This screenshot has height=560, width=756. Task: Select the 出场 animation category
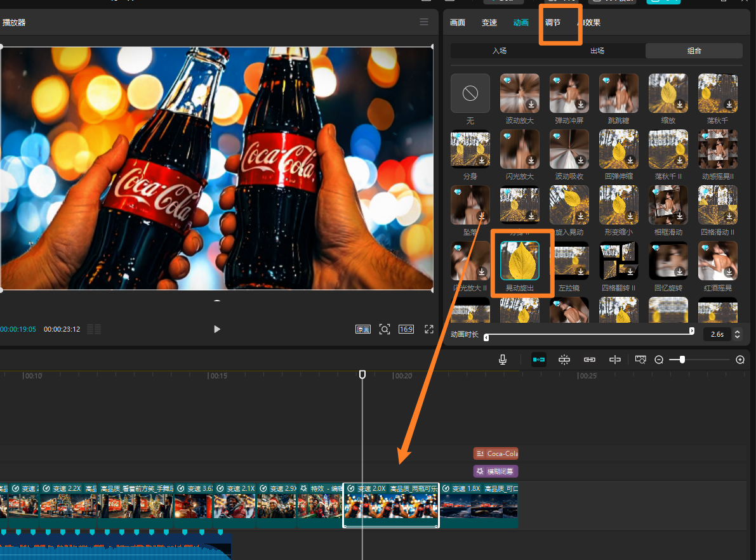597,51
